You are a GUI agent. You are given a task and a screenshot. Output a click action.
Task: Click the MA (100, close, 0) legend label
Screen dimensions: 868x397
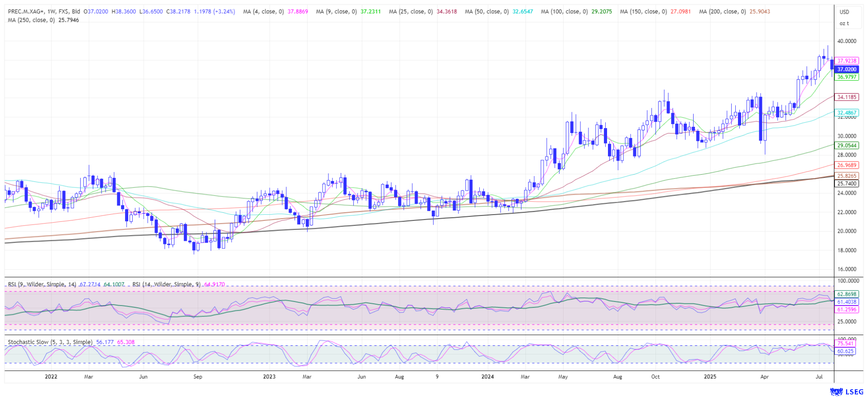(564, 12)
